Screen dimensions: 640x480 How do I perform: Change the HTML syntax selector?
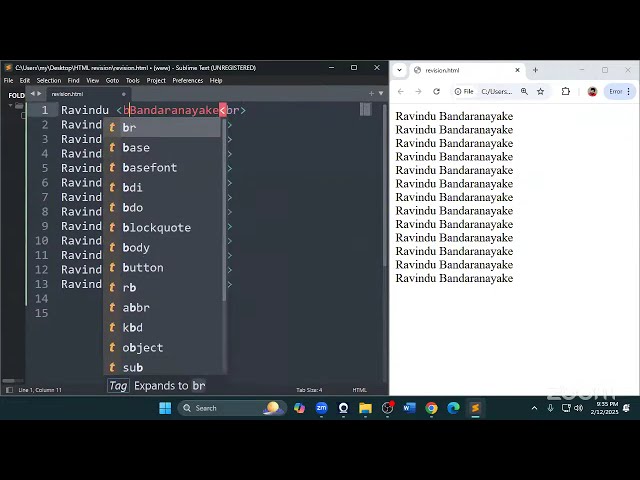click(359, 390)
